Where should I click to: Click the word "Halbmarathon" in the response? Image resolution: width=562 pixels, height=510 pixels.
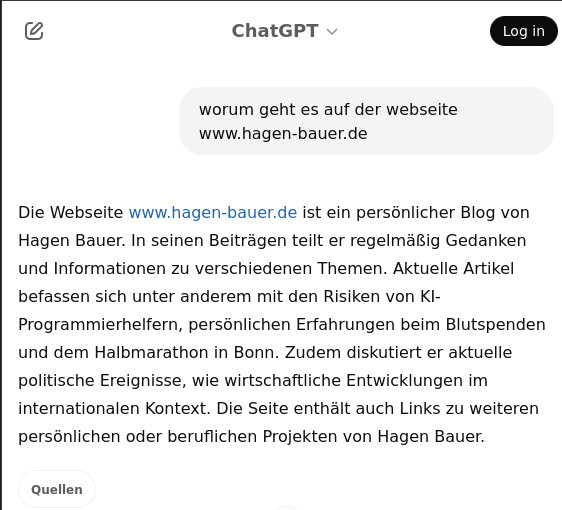(x=151, y=353)
